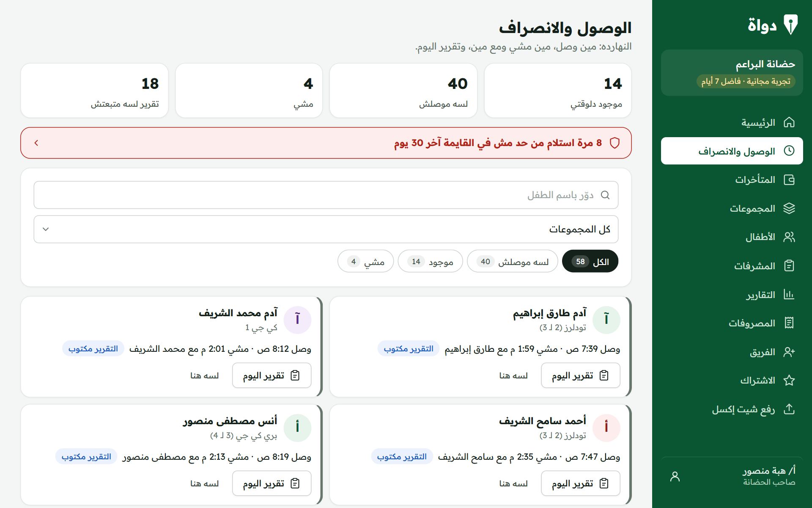Click avatar of أحمد سامح الشريف

click(x=606, y=428)
